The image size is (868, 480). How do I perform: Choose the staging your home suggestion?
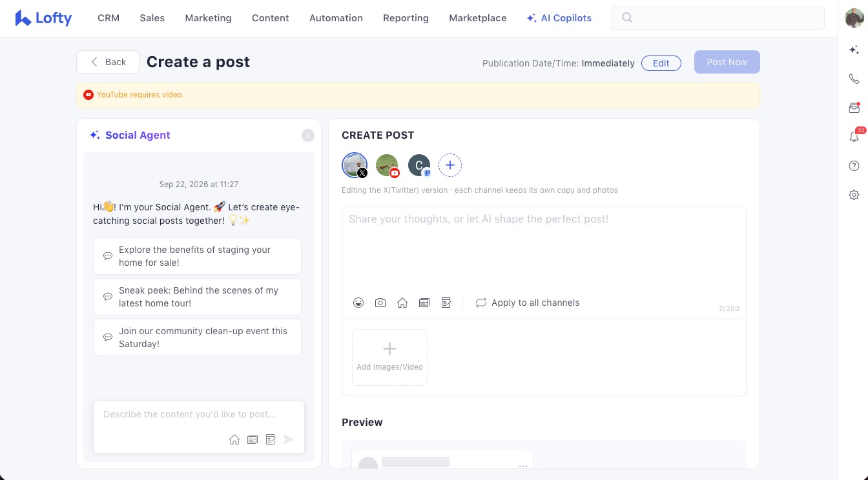coord(198,256)
